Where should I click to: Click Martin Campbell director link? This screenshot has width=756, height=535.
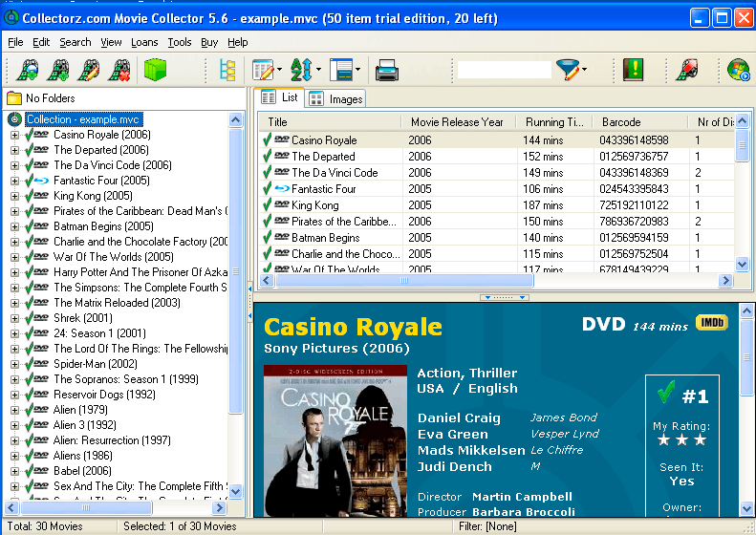click(522, 497)
